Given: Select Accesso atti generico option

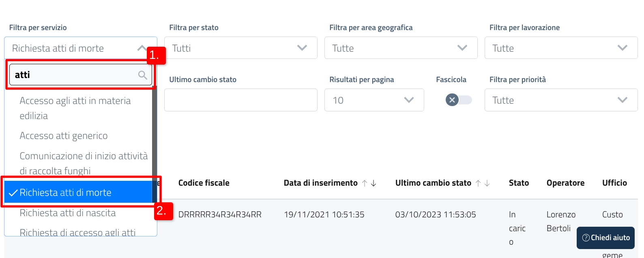Looking at the screenshot, I should tap(64, 136).
